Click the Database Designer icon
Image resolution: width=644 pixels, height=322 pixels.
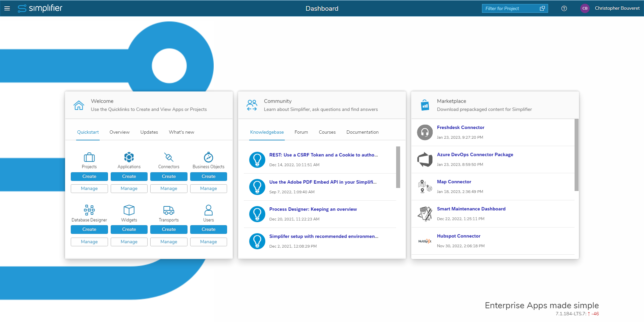click(89, 210)
